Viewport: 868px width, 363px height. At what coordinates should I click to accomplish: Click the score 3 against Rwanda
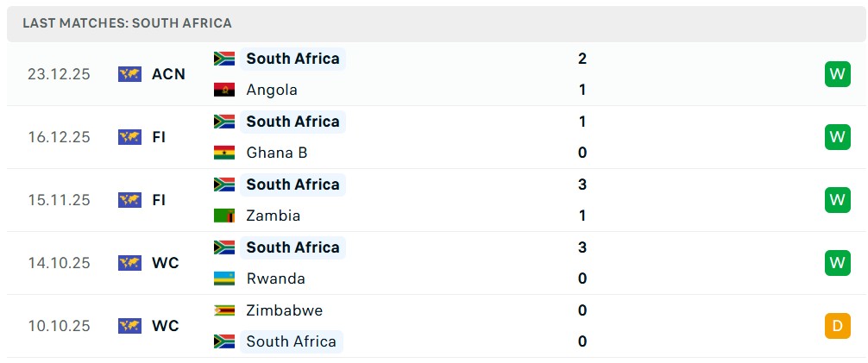[x=582, y=247]
